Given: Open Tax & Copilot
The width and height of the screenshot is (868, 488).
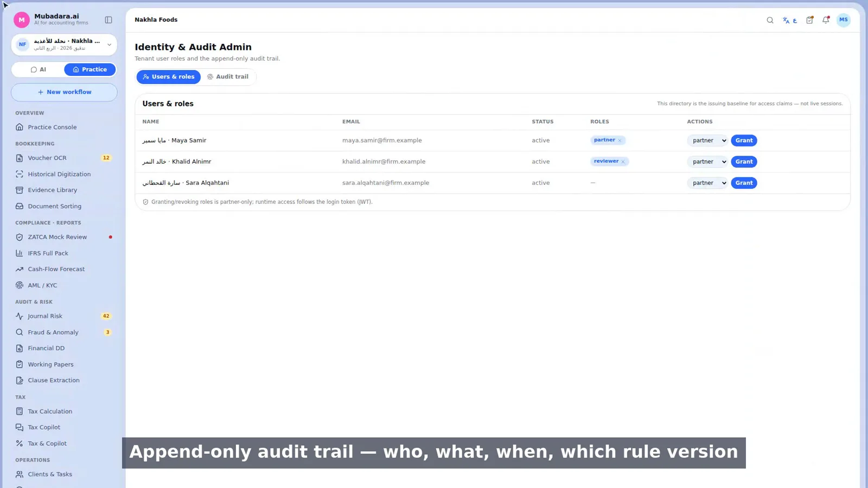Looking at the screenshot, I should 64,444.
